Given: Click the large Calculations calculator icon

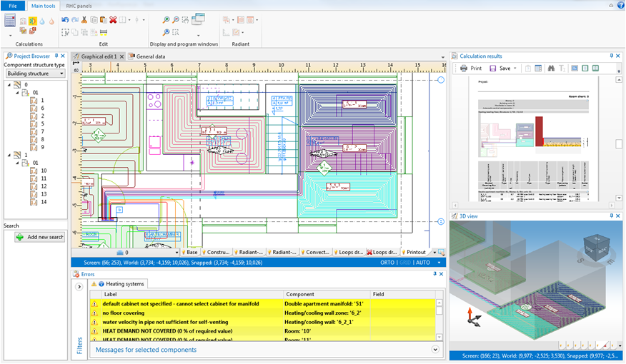Looking at the screenshot, I should pos(10,21).
